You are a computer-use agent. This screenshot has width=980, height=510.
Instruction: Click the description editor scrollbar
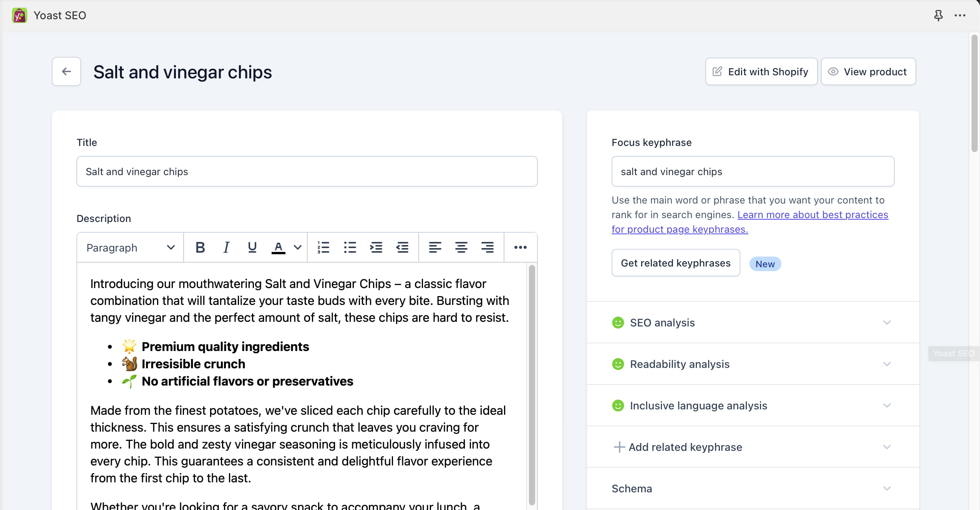click(x=532, y=385)
